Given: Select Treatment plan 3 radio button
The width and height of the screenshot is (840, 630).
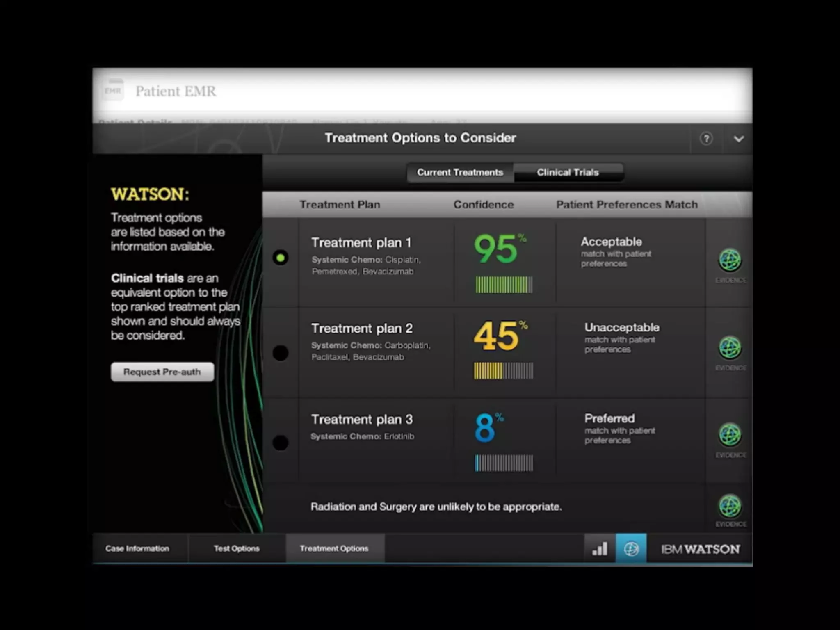Looking at the screenshot, I should point(281,443).
